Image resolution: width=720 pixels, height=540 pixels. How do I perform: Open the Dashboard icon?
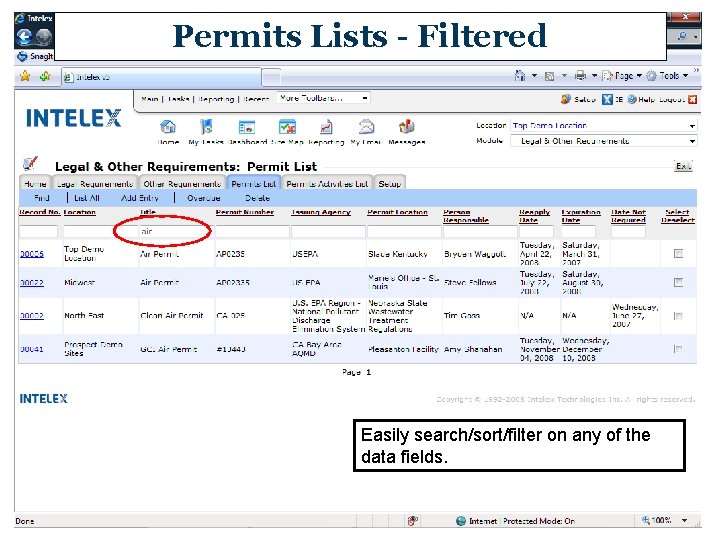coord(247,127)
